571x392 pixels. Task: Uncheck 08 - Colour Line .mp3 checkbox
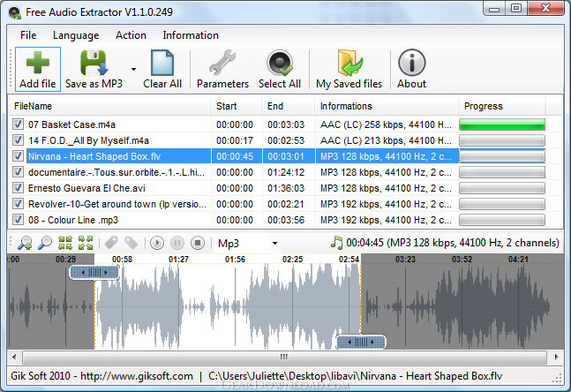tap(18, 220)
